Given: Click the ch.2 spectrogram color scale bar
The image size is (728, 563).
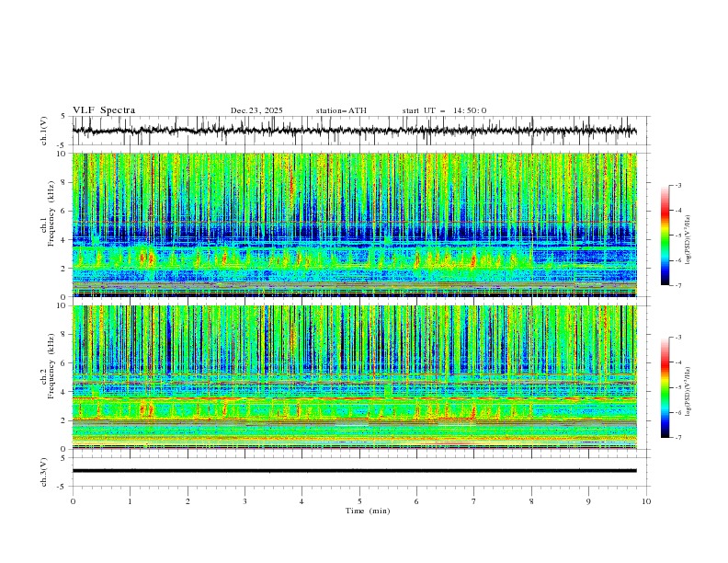Looking at the screenshot, I should pyautogui.click(x=665, y=387).
